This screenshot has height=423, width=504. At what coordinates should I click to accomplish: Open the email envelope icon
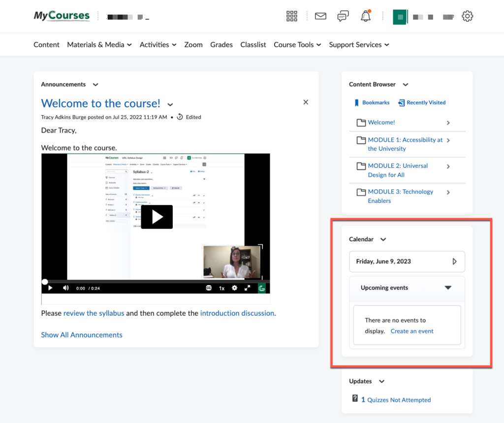[x=320, y=16]
